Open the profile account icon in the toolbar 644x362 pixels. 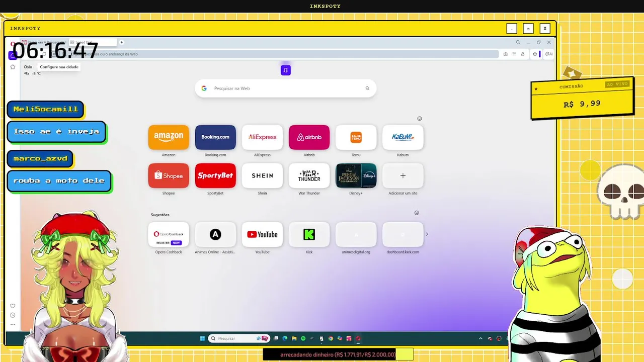click(522, 54)
